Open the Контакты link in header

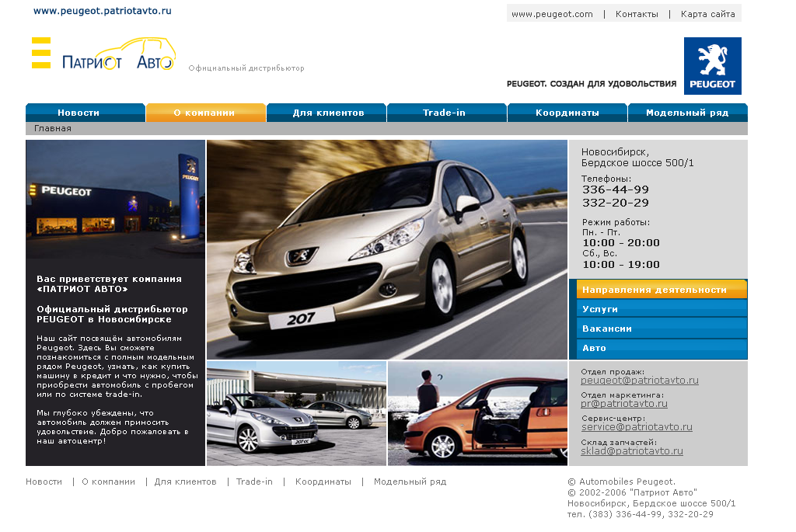637,14
